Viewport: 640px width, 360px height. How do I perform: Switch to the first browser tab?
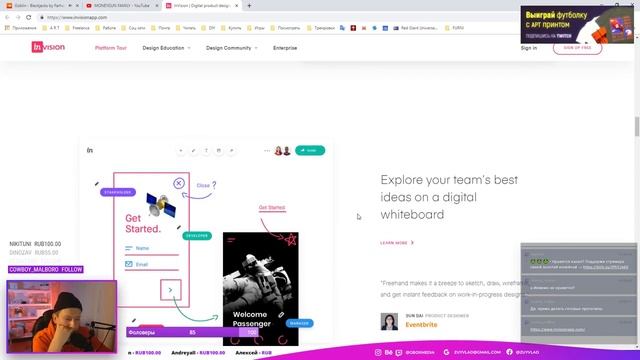41,6
